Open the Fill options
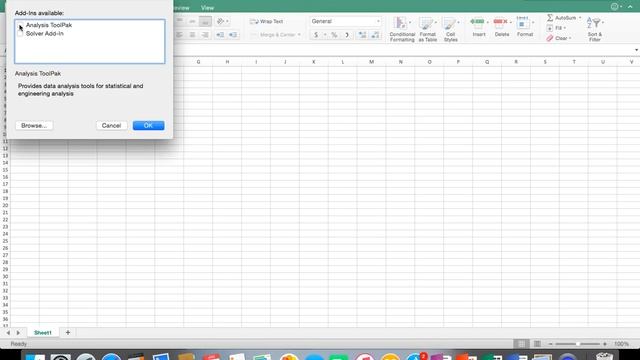This screenshot has height=360, width=640. coord(556,28)
